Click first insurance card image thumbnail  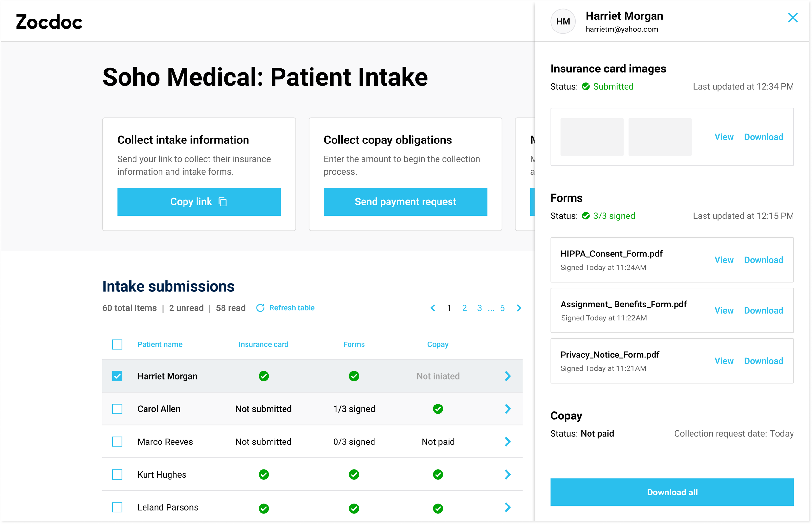[x=591, y=137]
